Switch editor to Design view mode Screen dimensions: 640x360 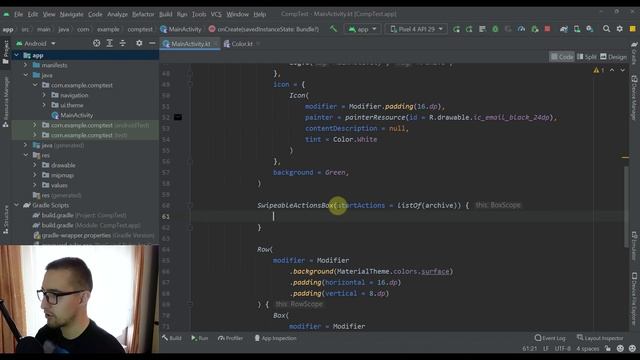[613, 57]
